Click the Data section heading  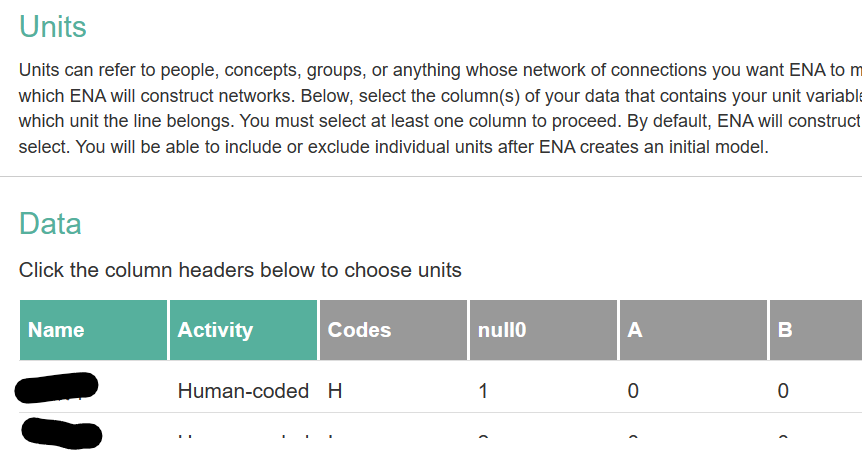click(x=50, y=223)
